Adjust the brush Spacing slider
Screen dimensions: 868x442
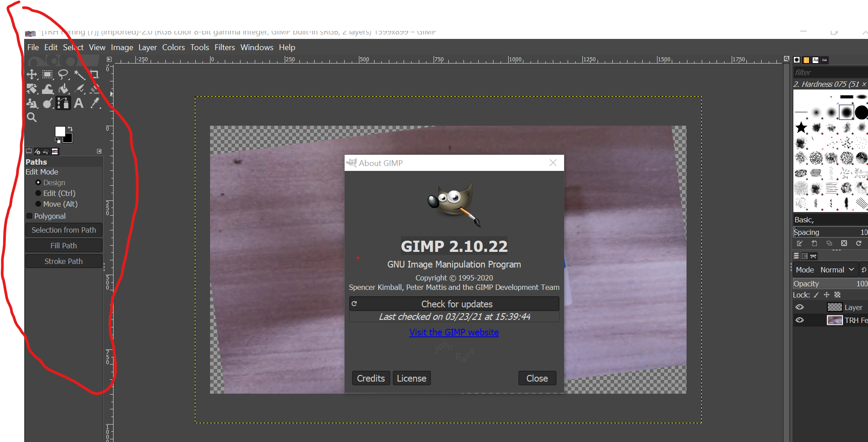tap(830, 232)
